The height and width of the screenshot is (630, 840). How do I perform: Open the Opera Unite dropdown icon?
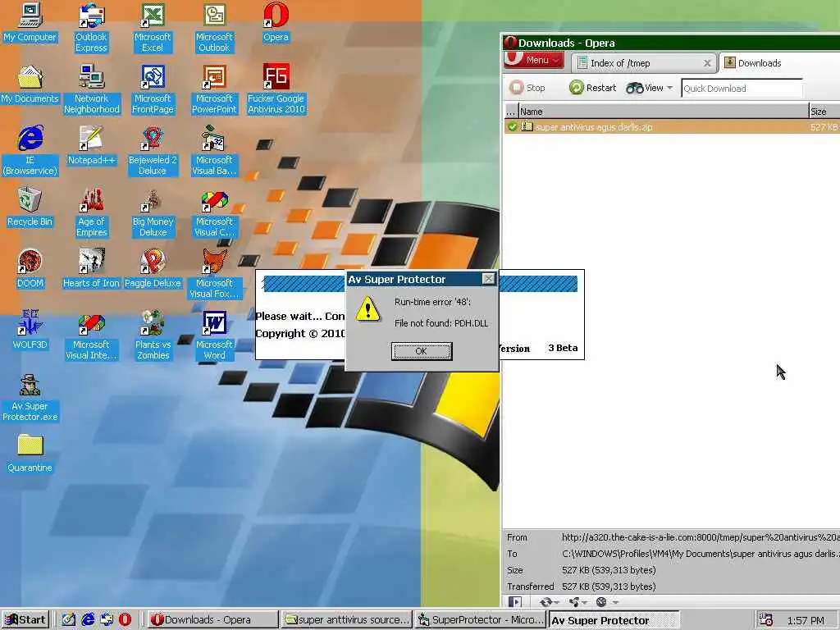pos(577,601)
